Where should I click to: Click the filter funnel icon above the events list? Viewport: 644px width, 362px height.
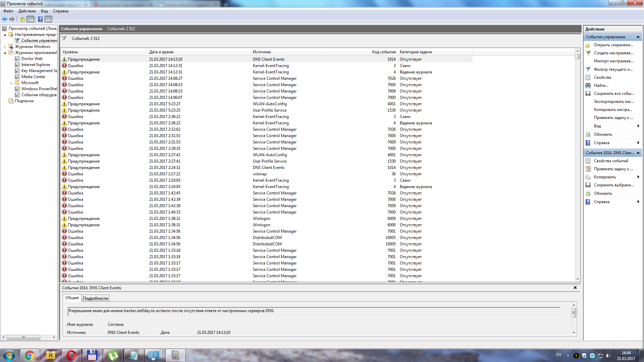click(64, 38)
